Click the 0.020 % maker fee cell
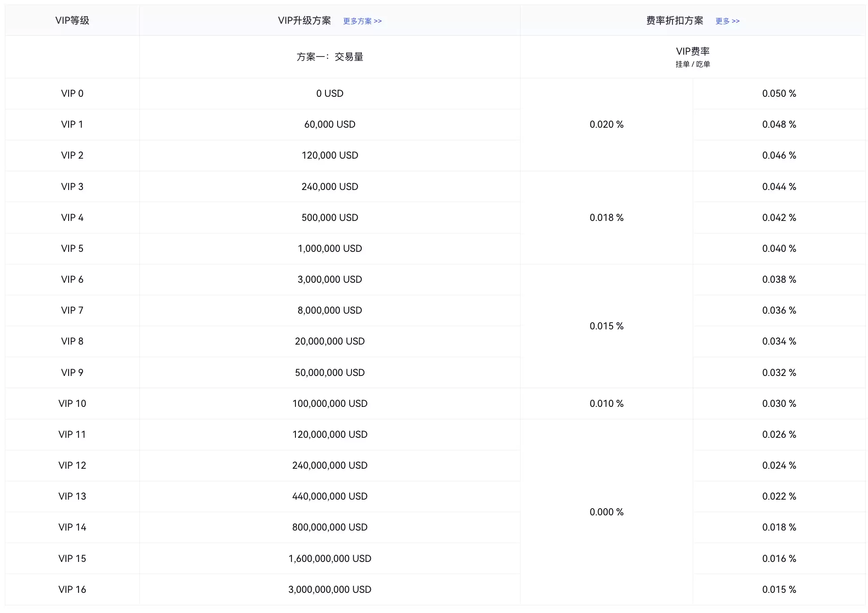The width and height of the screenshot is (868, 613). 606,125
